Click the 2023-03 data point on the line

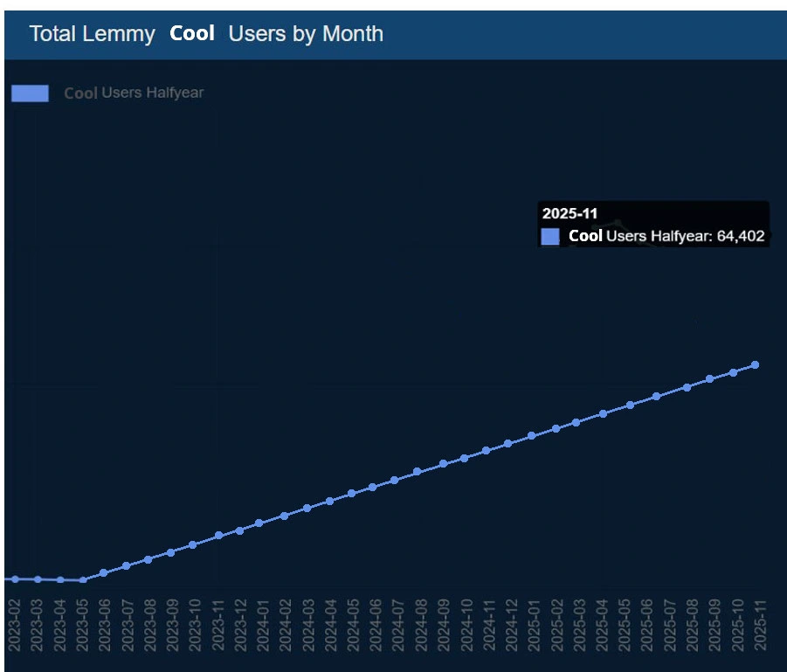[x=38, y=578]
